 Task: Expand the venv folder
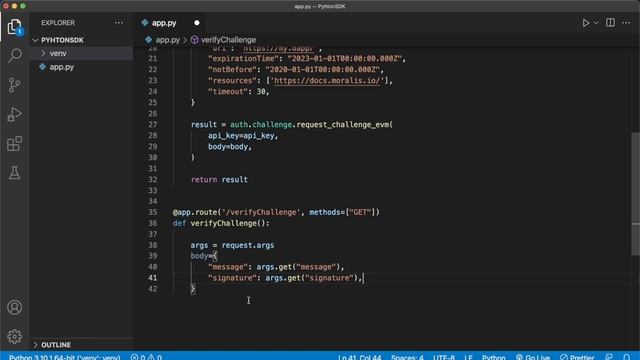pyautogui.click(x=58, y=53)
